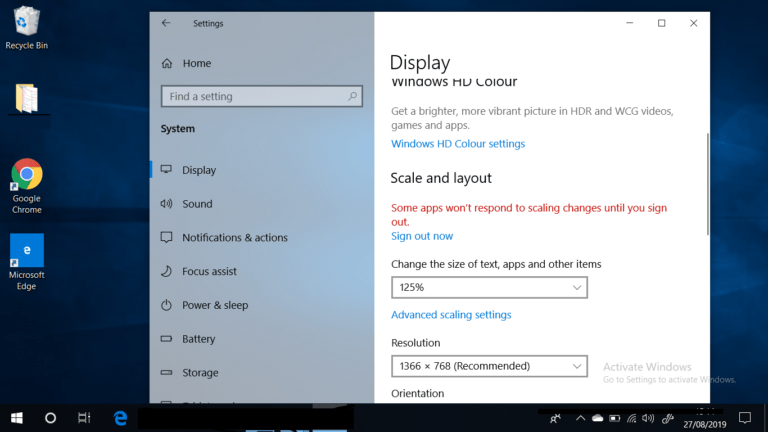Screen dimensions: 768x432
Task: Open the 1366 × 768 Resolution dropdown
Action: [489, 366]
